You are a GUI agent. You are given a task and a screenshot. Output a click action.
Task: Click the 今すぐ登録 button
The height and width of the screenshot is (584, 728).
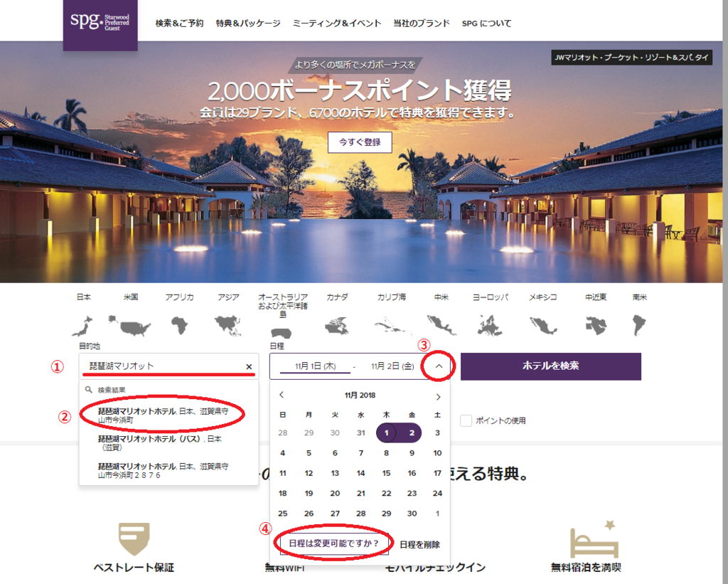pyautogui.click(x=360, y=142)
